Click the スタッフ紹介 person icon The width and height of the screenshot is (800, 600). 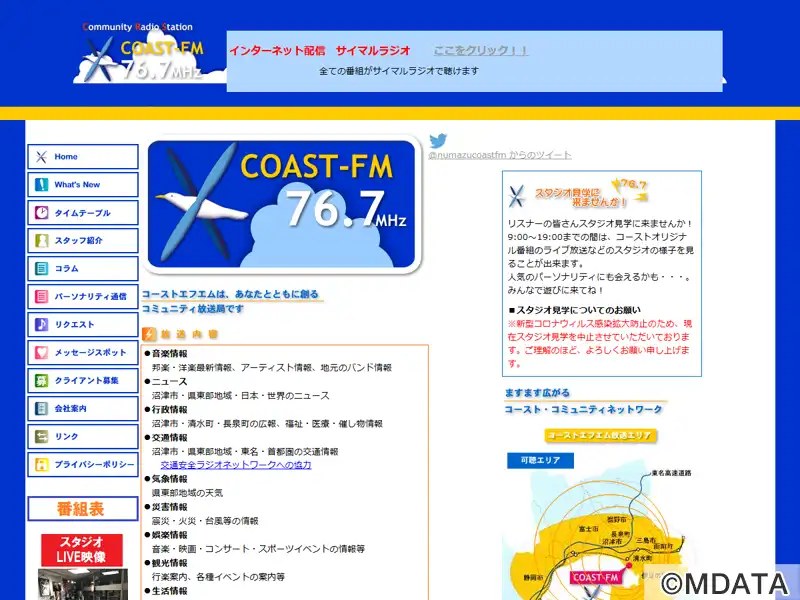pyautogui.click(x=41, y=241)
